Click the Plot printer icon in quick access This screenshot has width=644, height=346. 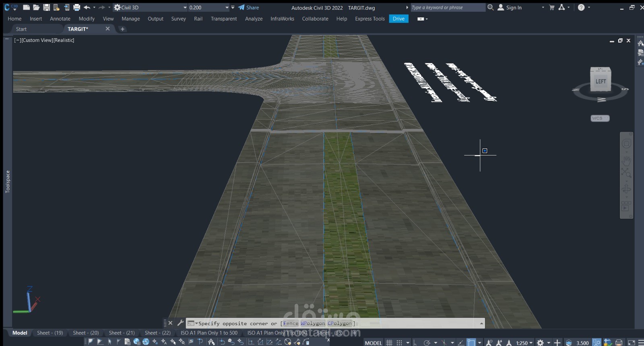pos(76,7)
